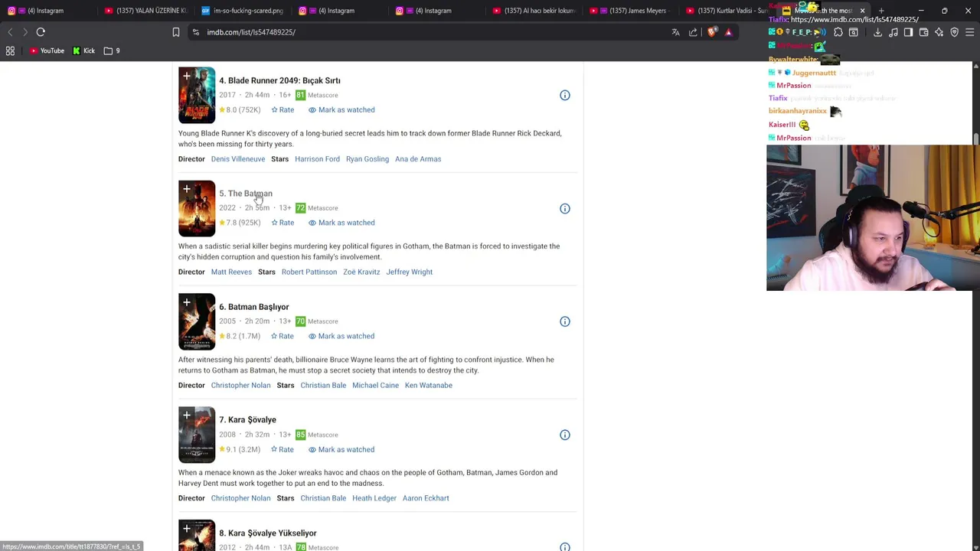Open the apps grid in bookmarks bar

click(x=10, y=51)
